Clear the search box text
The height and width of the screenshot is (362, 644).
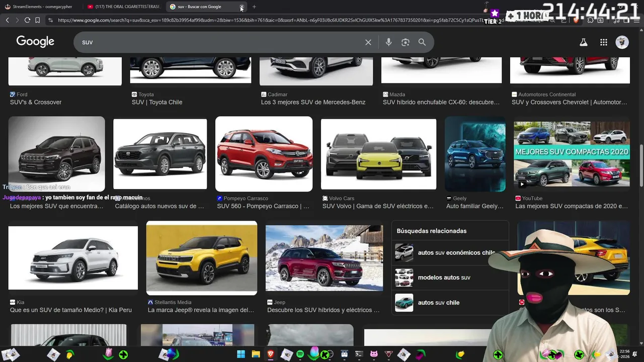[x=368, y=42]
